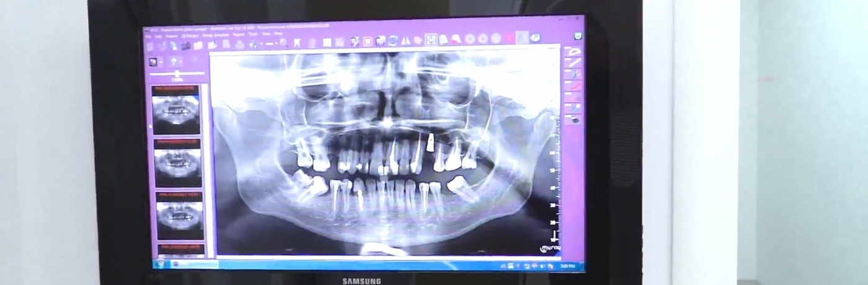
Task: Select the third panoramic X-ray thumbnail
Action: point(179,216)
